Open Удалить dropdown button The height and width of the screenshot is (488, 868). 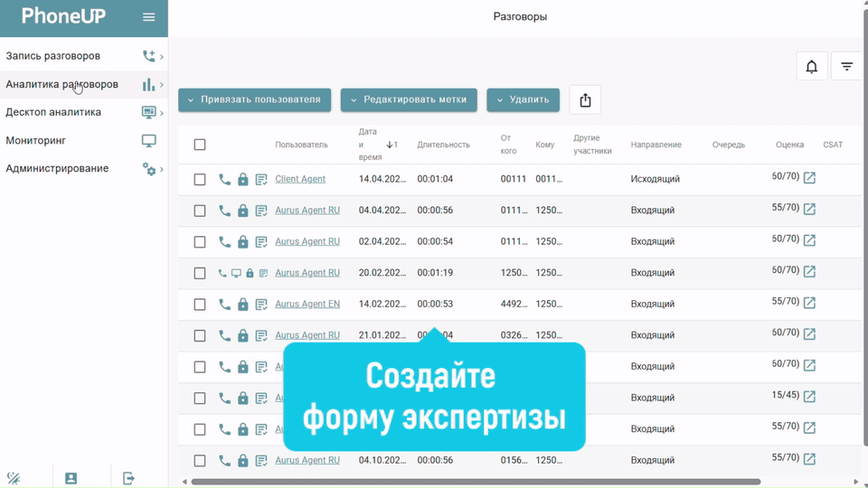tap(524, 100)
